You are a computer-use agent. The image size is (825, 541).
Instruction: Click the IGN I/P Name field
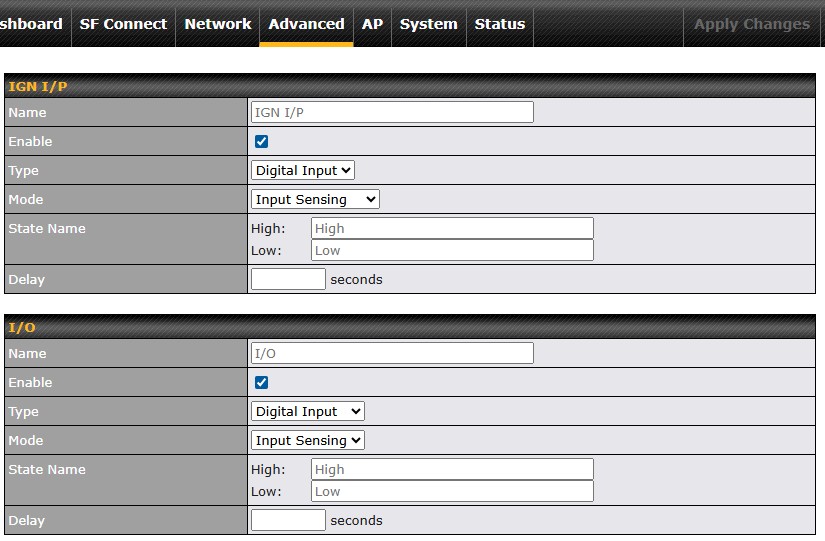392,113
